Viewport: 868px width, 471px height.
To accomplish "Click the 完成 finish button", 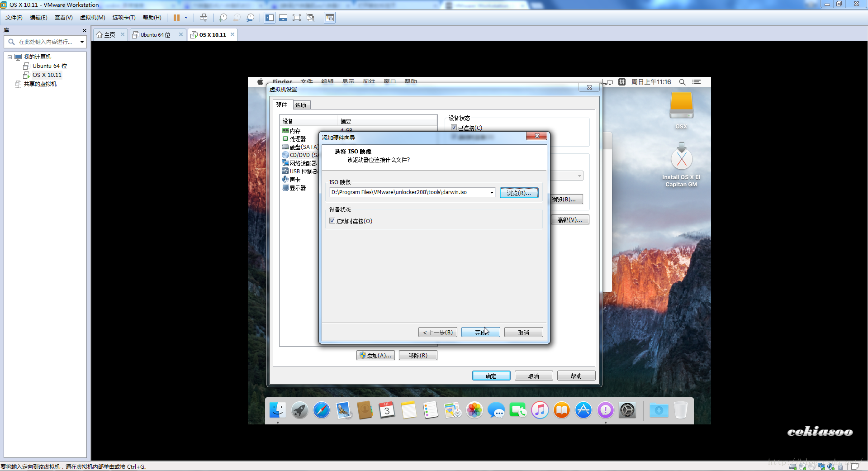I will (481, 333).
